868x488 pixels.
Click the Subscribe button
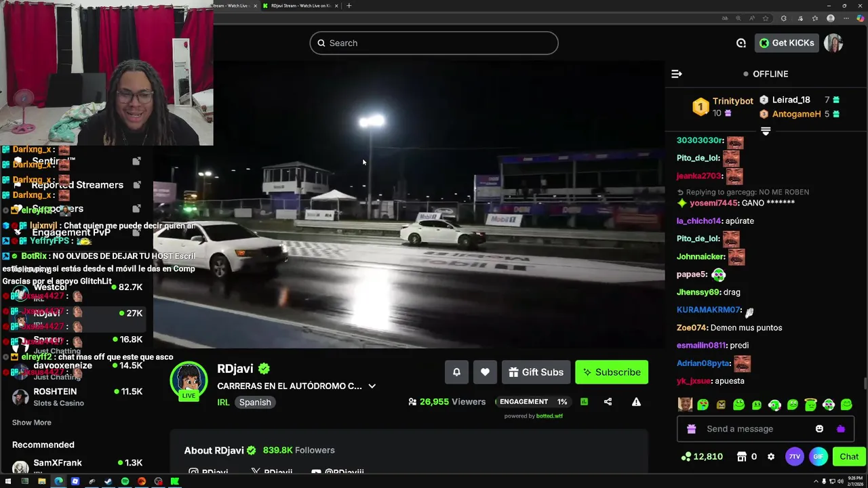coord(612,372)
